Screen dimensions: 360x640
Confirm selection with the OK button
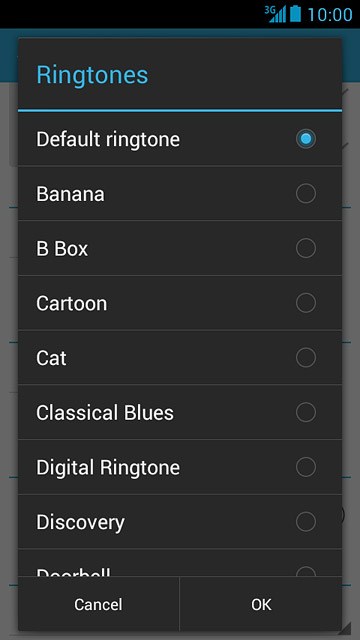pos(261,604)
